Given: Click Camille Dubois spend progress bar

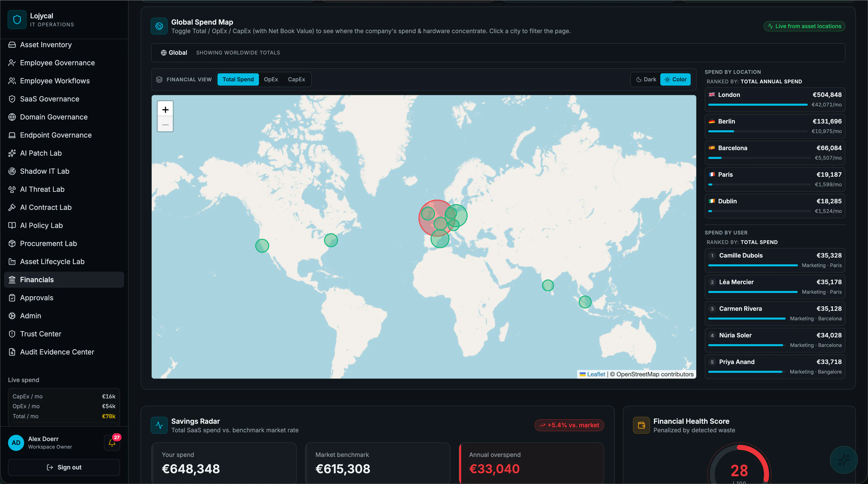Looking at the screenshot, I should point(753,265).
